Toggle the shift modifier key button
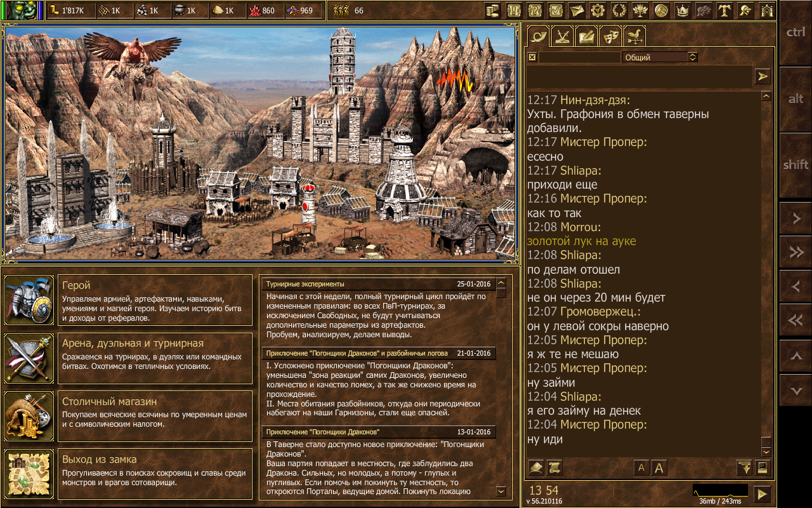Screen dimensions: 812x508 click(x=796, y=164)
